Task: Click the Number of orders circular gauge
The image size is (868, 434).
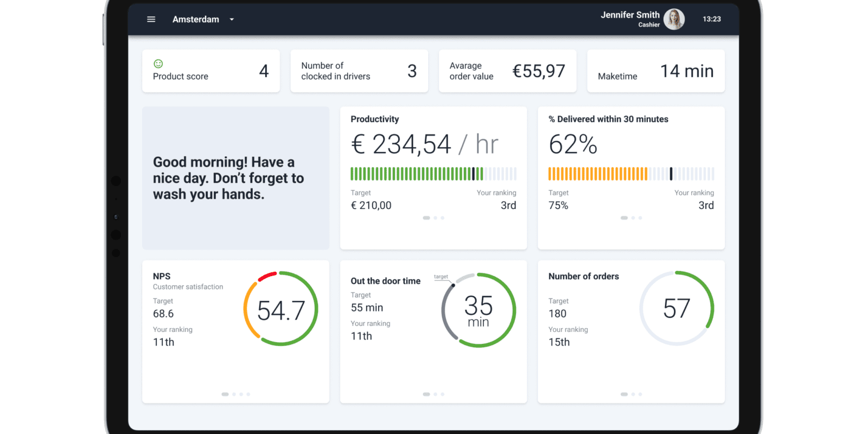Action: click(x=676, y=308)
